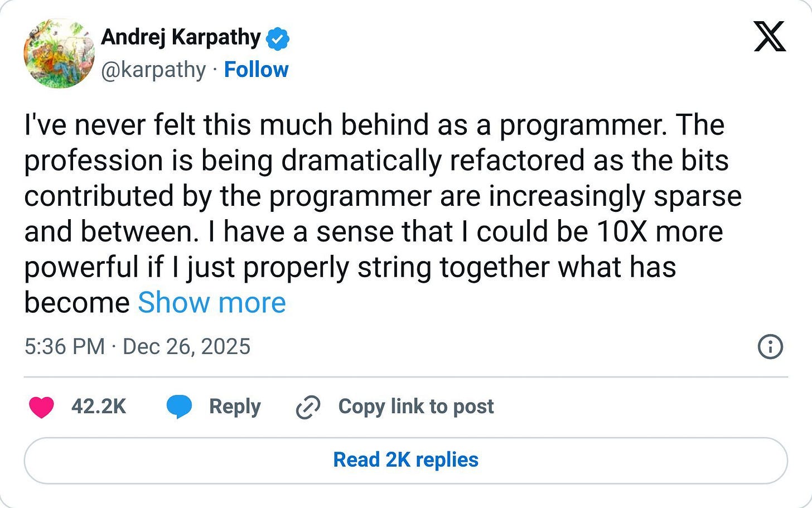Click the @karpathy handle
812x508 pixels.
click(153, 69)
